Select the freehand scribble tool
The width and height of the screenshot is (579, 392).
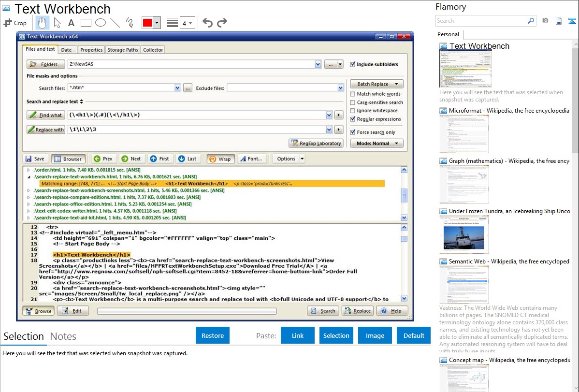(x=130, y=23)
